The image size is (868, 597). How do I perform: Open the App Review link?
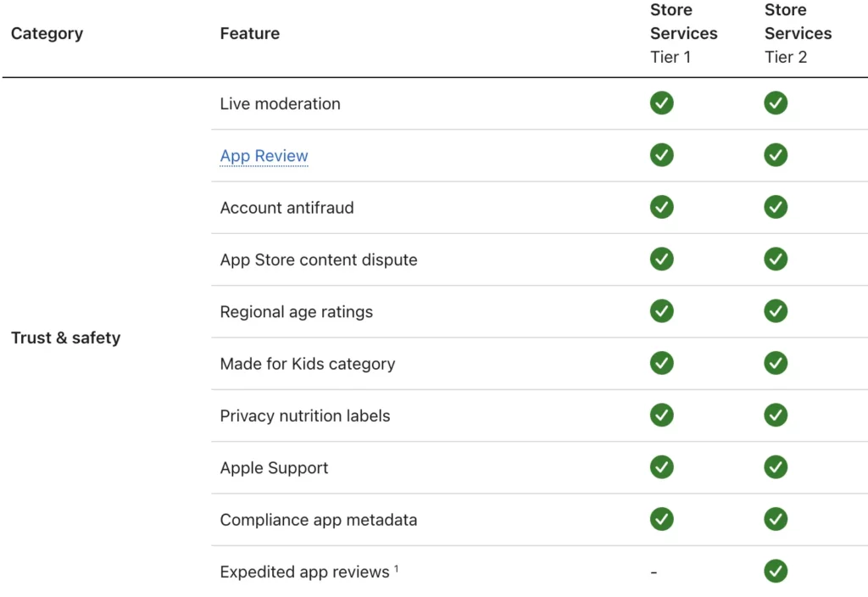tap(264, 156)
